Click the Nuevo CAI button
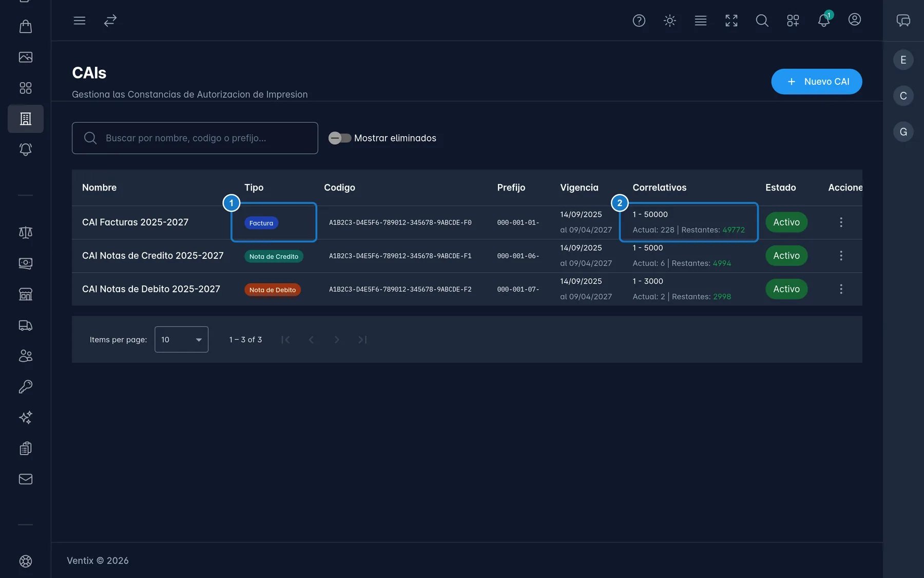Image resolution: width=924 pixels, height=578 pixels. click(816, 82)
